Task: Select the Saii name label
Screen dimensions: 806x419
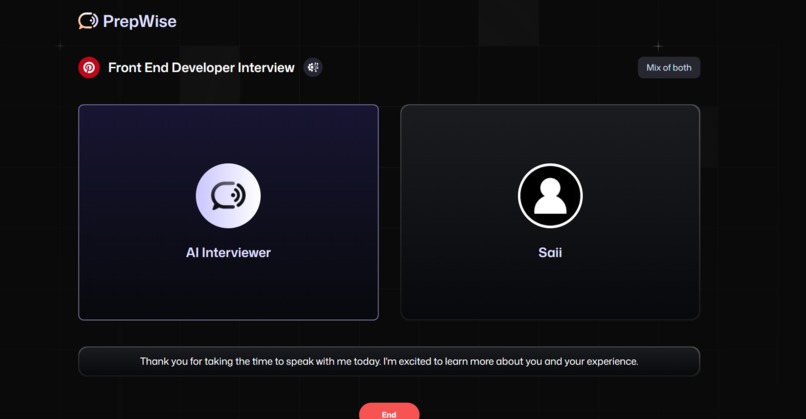Action: pos(550,252)
